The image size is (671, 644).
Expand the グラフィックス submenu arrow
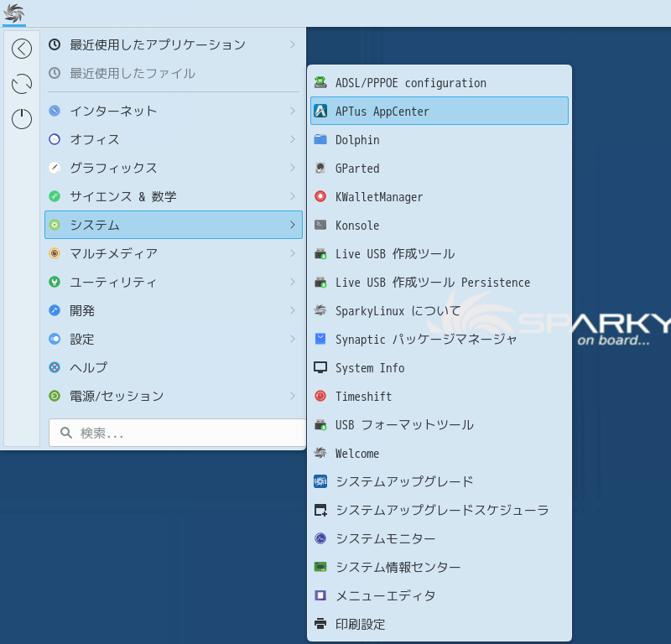pyautogui.click(x=293, y=168)
